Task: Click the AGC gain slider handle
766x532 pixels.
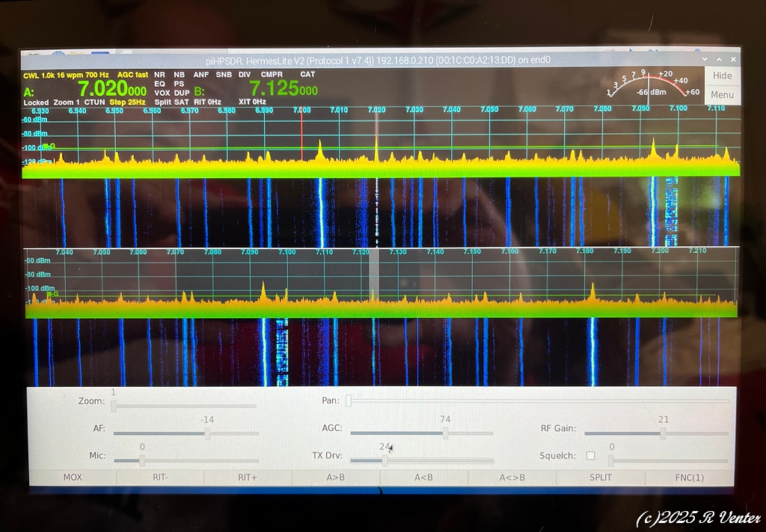Action: (445, 433)
